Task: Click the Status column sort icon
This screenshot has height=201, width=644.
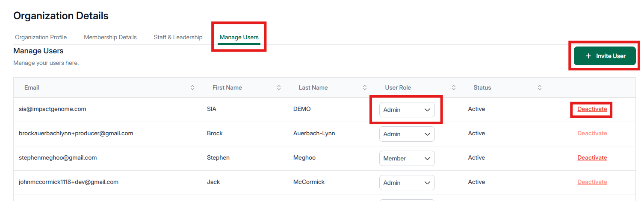Action: 540,87
